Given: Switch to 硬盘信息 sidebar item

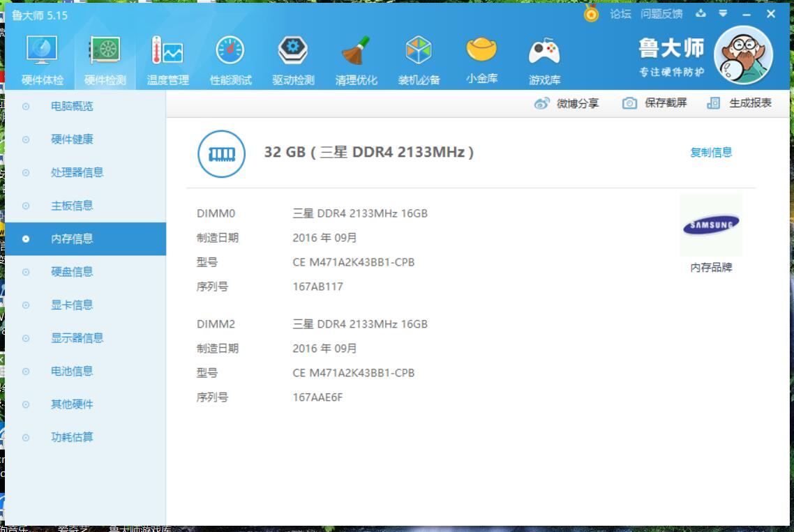Looking at the screenshot, I should (x=72, y=272).
